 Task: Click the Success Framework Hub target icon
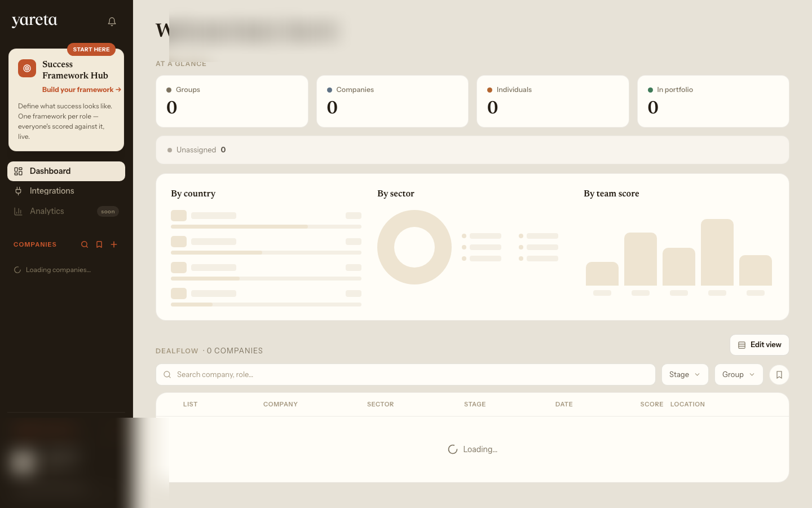[x=27, y=68]
